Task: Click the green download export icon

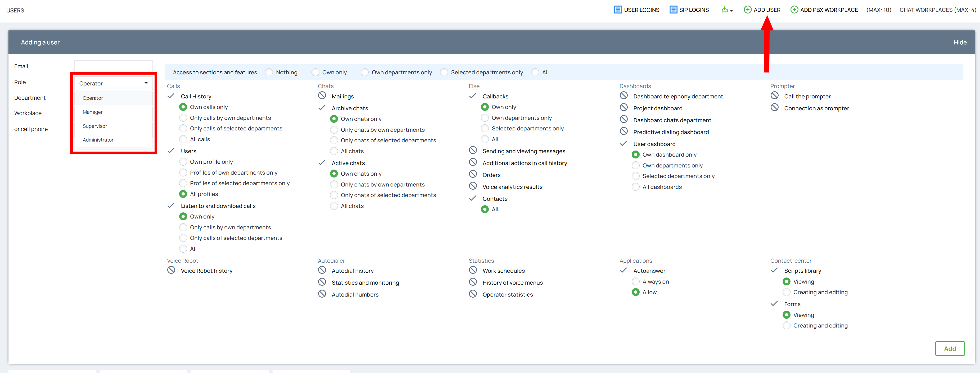Action: [x=724, y=10]
